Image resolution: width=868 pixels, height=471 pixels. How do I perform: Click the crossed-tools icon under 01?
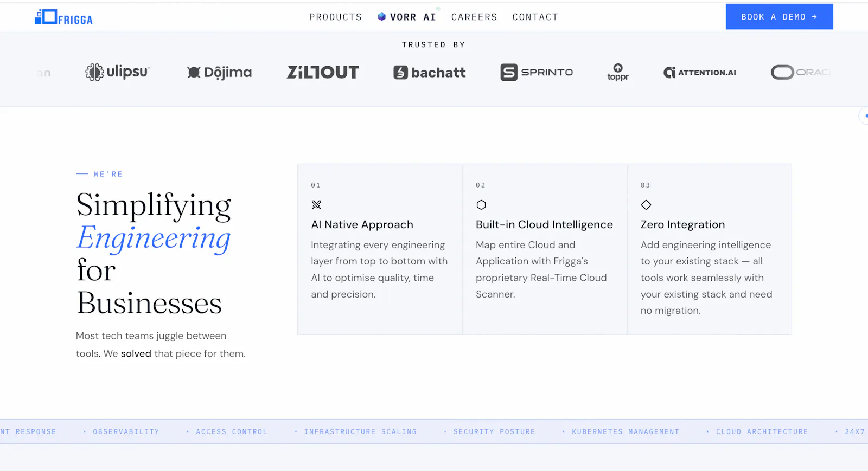(316, 205)
